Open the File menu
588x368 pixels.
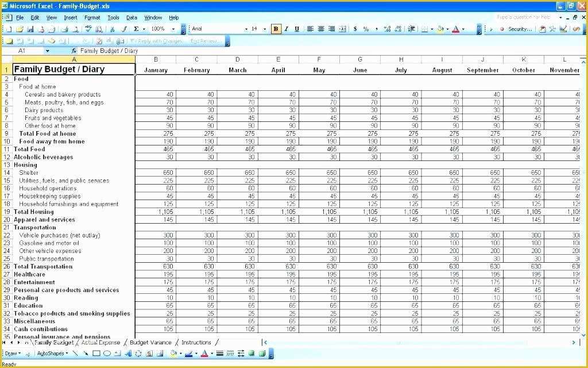click(20, 18)
